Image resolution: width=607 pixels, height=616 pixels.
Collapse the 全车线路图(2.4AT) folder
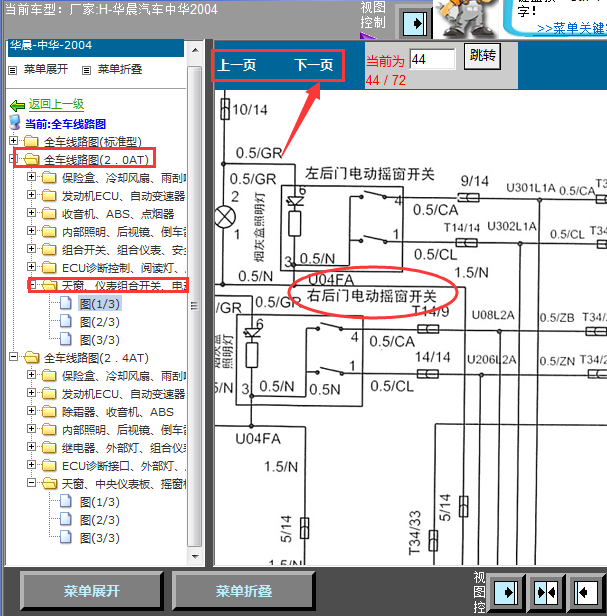point(13,357)
